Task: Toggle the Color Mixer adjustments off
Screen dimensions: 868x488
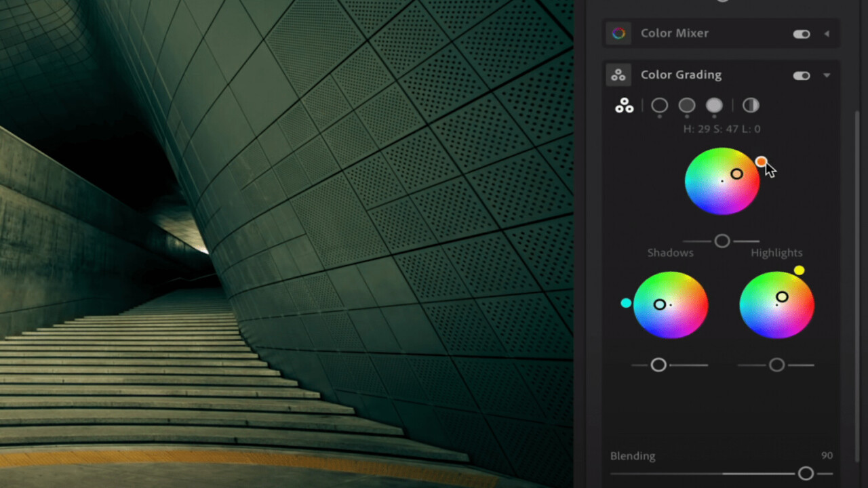Action: click(802, 34)
